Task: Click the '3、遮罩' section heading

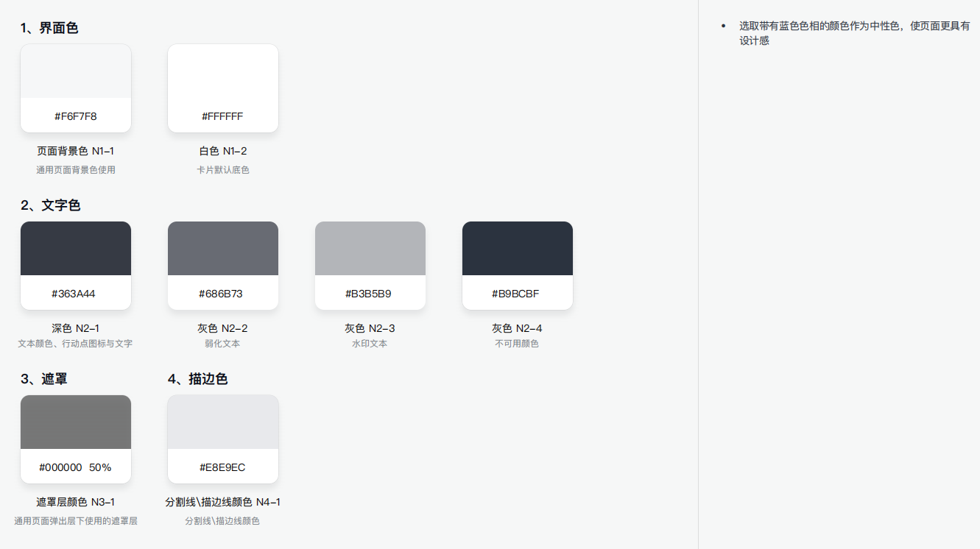Action: point(44,379)
